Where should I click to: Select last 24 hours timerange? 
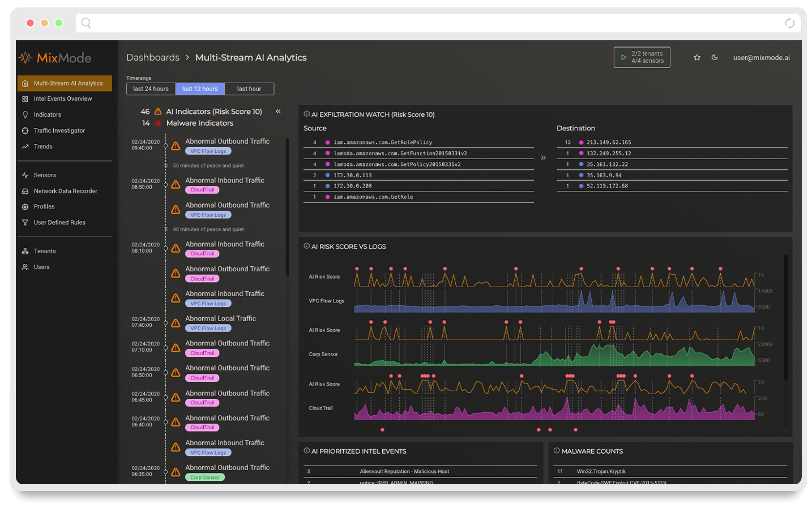pyautogui.click(x=151, y=89)
